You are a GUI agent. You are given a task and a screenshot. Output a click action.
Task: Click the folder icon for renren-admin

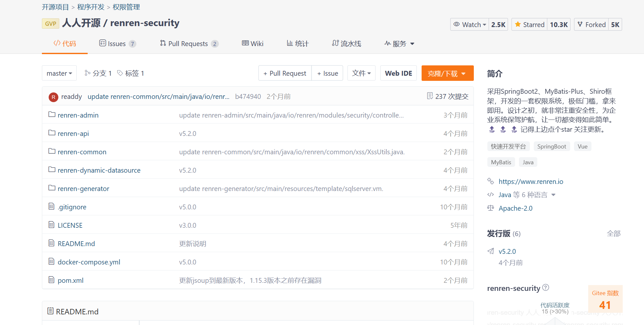coord(52,114)
